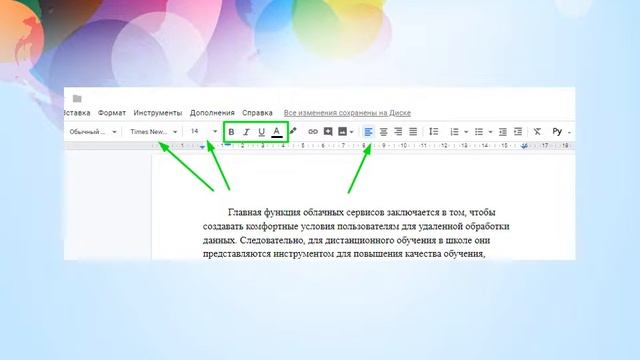Expand the bulleted list dropdown arrow
Image resolution: width=640 pixels, height=360 pixels.
tap(490, 132)
